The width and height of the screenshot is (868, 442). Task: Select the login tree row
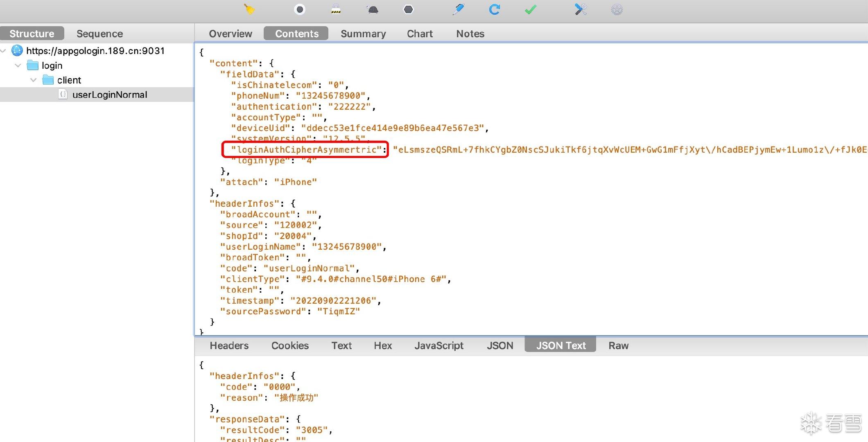[x=97, y=65]
